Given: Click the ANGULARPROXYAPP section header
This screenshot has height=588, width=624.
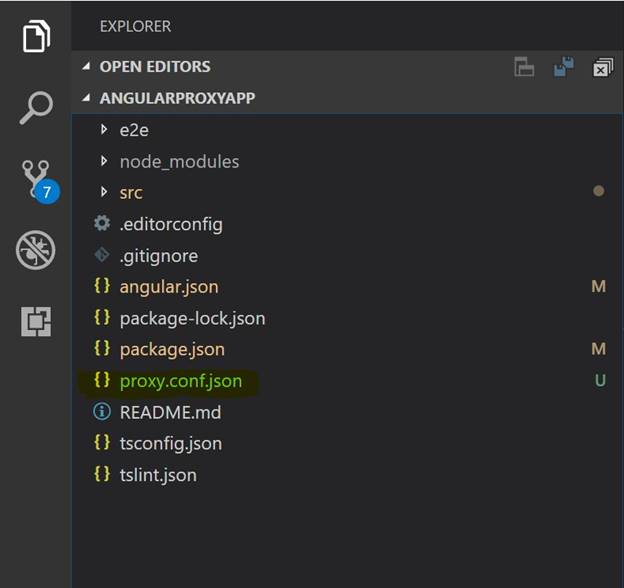Looking at the screenshot, I should click(x=177, y=98).
